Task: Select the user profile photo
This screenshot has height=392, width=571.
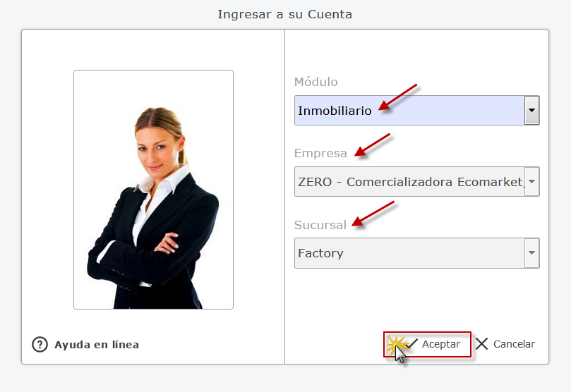Action: (x=153, y=190)
